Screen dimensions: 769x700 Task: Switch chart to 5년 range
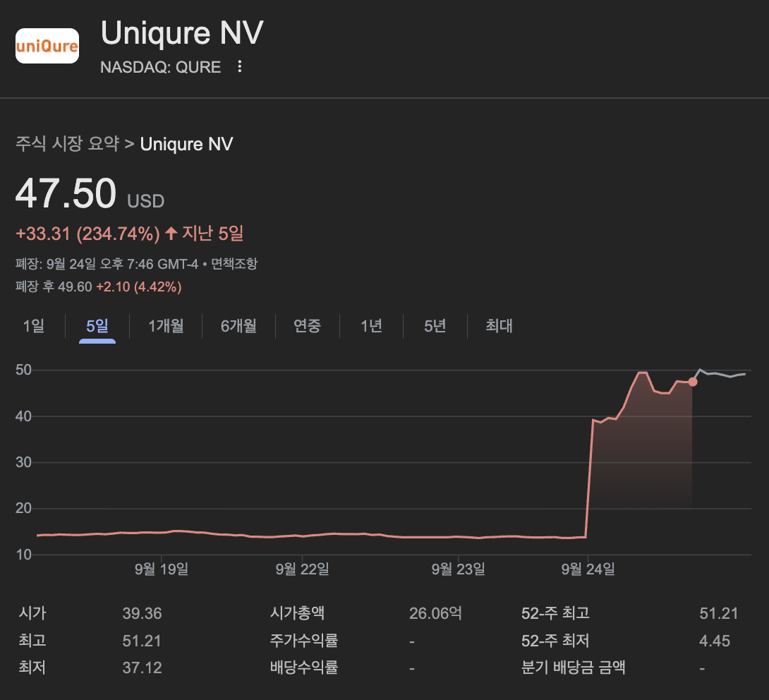[435, 326]
